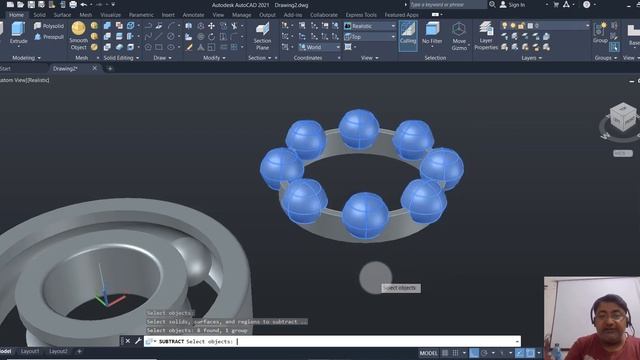Select the Polysolid tool

pyautogui.click(x=49, y=26)
